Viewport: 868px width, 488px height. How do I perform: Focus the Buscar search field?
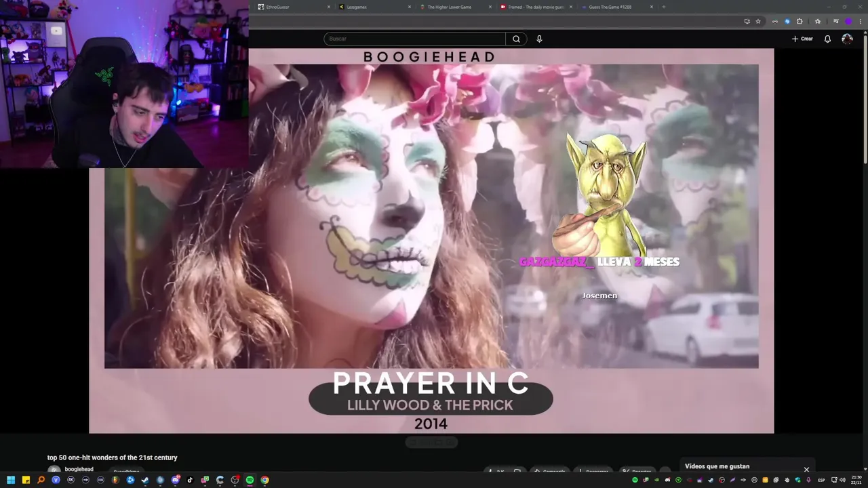tap(414, 39)
